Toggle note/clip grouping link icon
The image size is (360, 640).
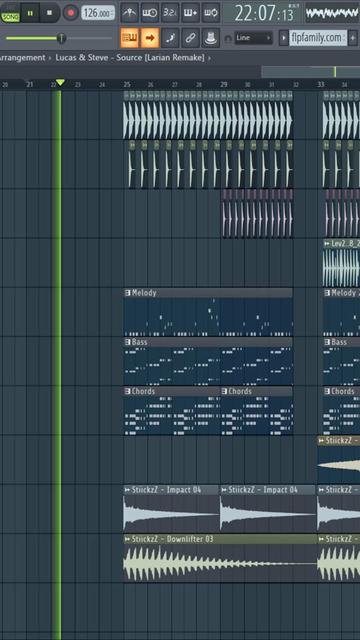[x=190, y=38]
